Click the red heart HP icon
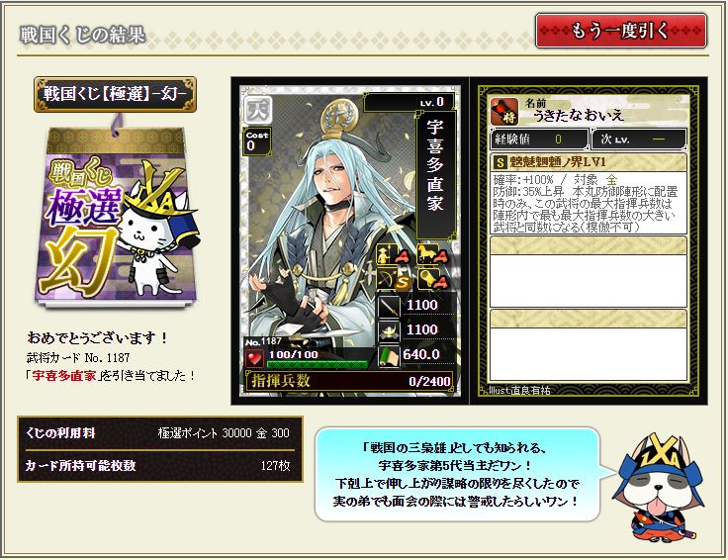The height and width of the screenshot is (560, 728). 254,358
